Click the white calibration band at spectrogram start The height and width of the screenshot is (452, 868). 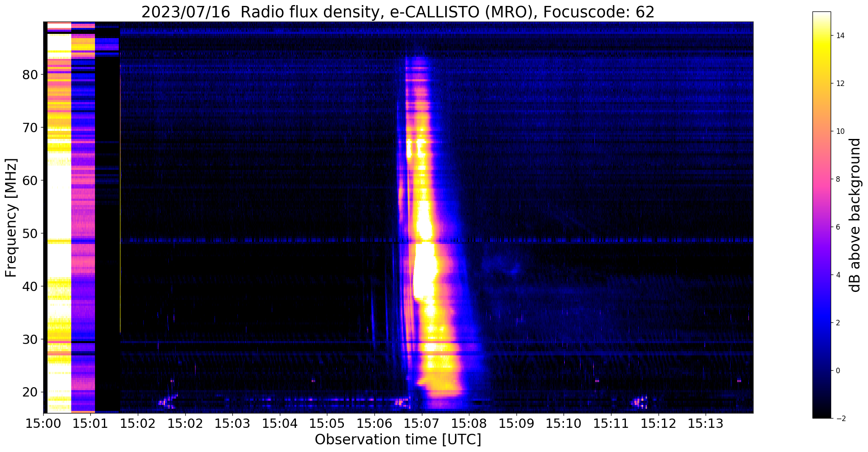pyautogui.click(x=59, y=217)
